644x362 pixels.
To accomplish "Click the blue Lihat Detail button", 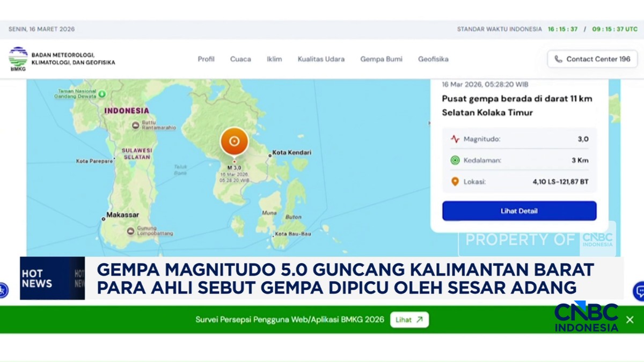I will click(x=519, y=211).
